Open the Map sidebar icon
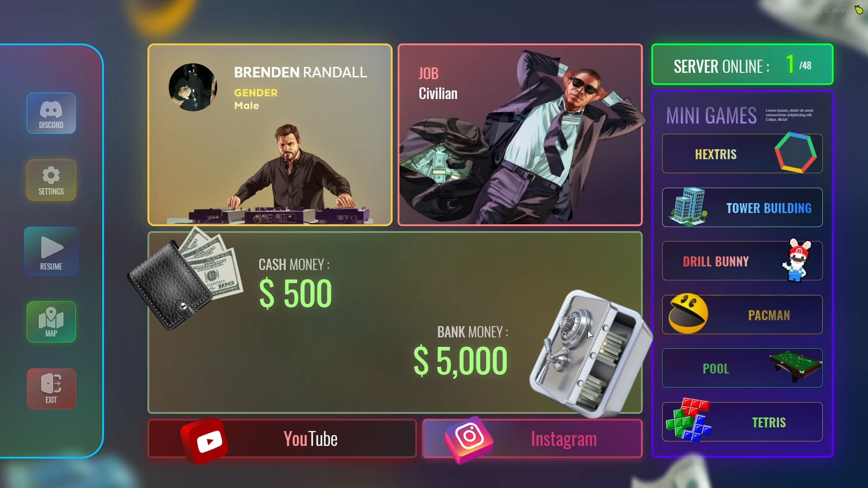The width and height of the screenshot is (868, 488). pos(51,322)
